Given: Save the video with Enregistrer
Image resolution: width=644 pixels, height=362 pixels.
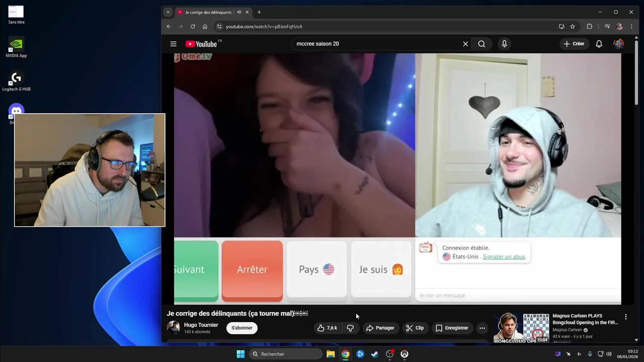Looking at the screenshot, I should [452, 328].
